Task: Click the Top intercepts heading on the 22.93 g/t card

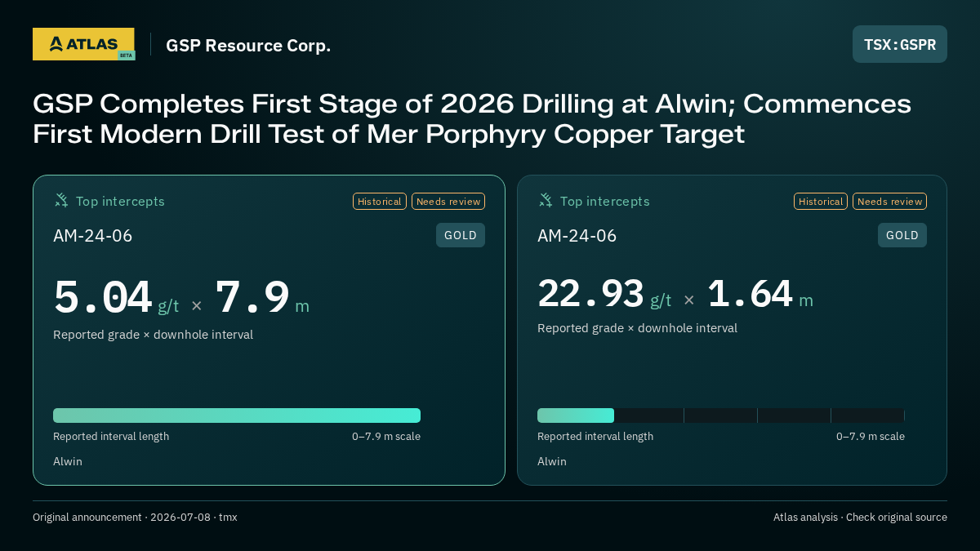Action: coord(604,202)
